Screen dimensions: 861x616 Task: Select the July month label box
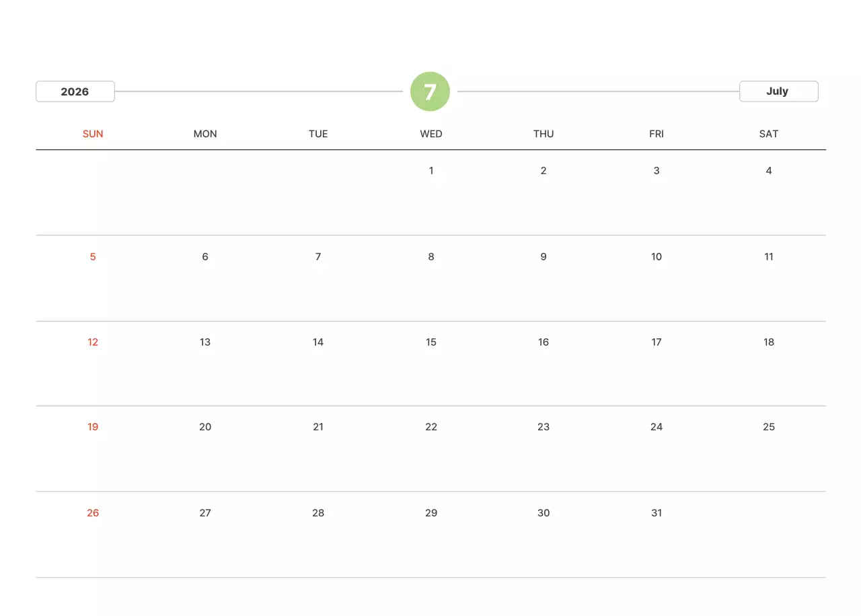tap(778, 91)
